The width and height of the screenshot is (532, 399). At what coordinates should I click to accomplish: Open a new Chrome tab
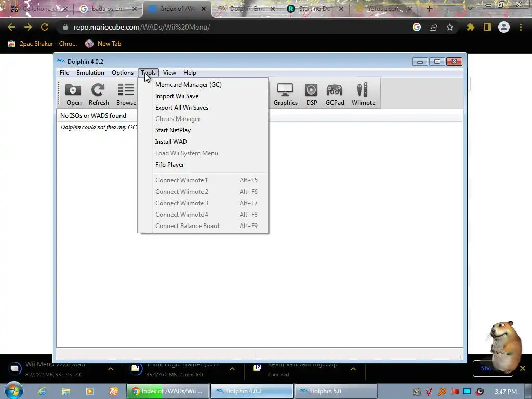[x=429, y=9]
